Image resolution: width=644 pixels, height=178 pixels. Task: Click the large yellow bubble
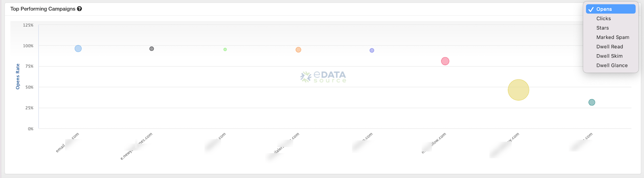pos(518,90)
